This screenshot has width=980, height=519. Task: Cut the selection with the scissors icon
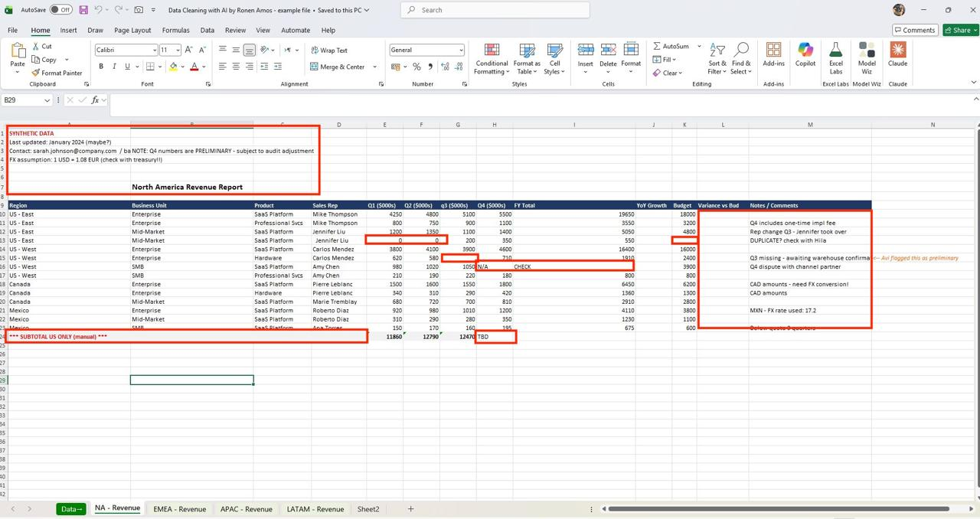36,46
